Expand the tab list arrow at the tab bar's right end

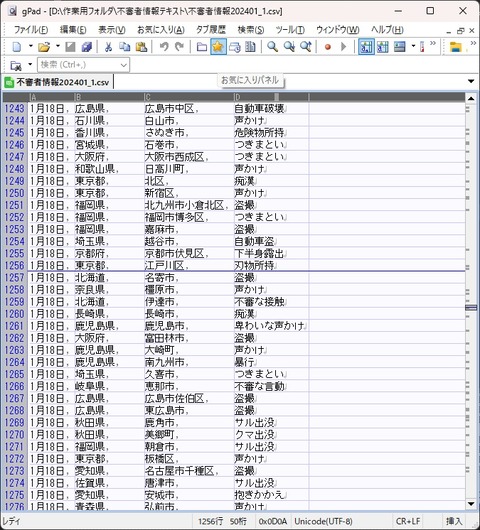[x=471, y=81]
